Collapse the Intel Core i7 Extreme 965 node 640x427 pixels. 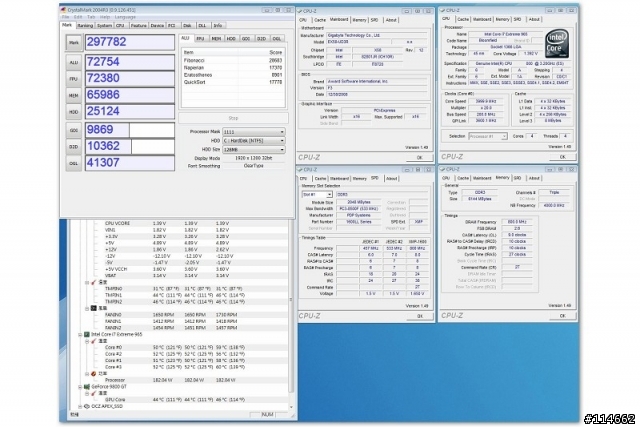[80, 334]
